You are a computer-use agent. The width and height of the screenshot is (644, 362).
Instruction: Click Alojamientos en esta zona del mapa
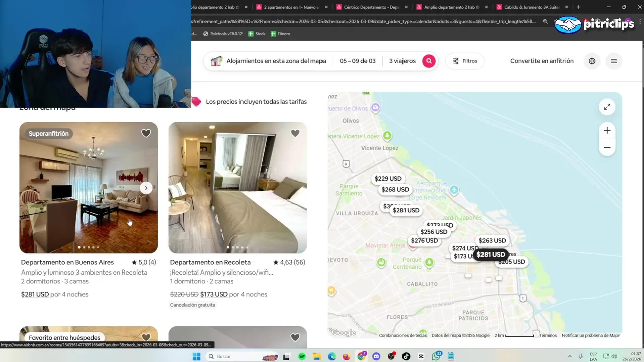pyautogui.click(x=276, y=61)
